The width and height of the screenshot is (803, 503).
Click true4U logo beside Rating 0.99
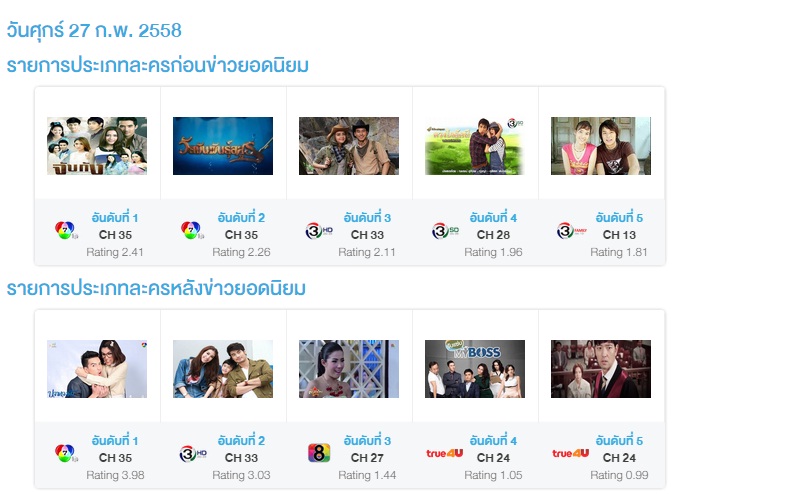pyautogui.click(x=570, y=453)
